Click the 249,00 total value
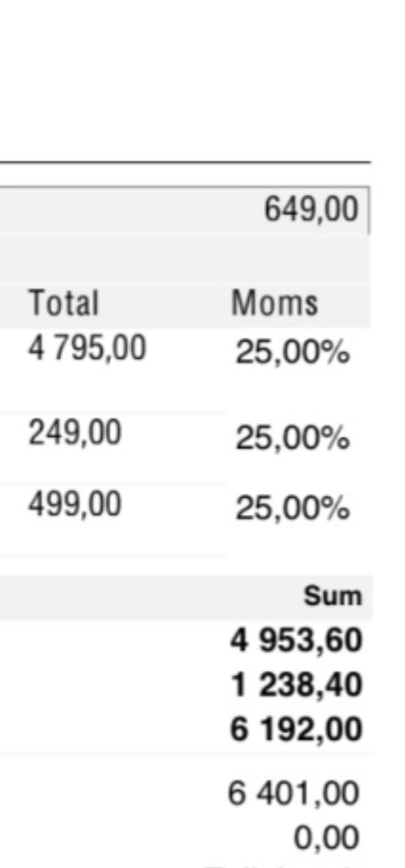The image size is (405, 868). click(75, 433)
